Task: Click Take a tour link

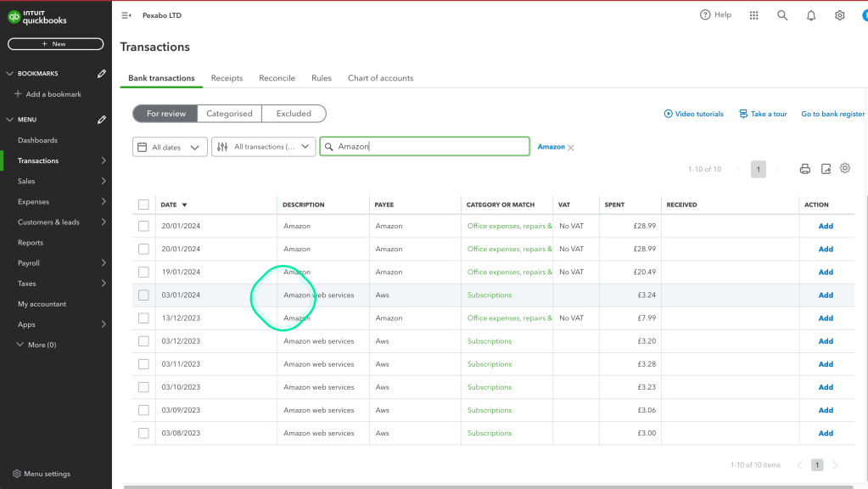Action: coord(763,114)
